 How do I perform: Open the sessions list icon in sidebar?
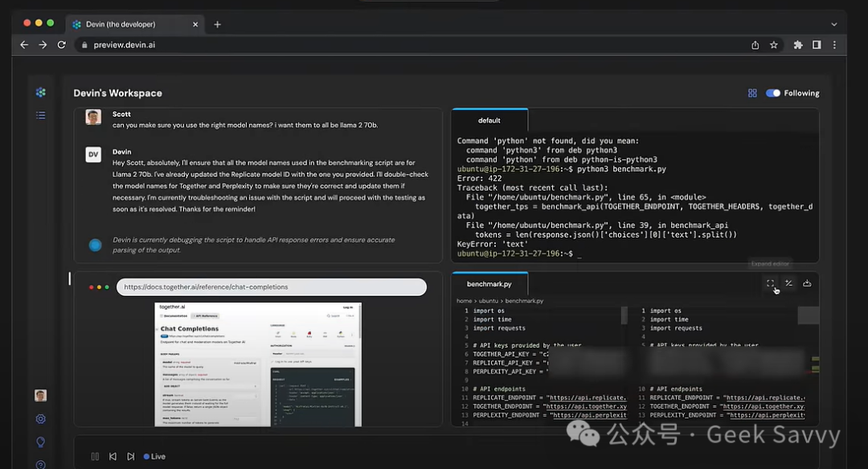pyautogui.click(x=40, y=115)
